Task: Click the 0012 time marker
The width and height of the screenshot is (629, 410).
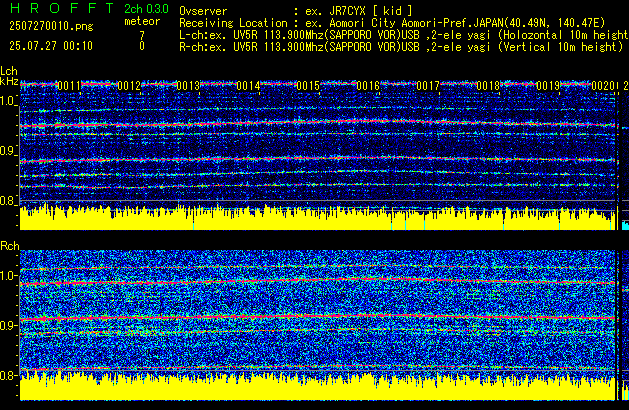Action: 129,86
